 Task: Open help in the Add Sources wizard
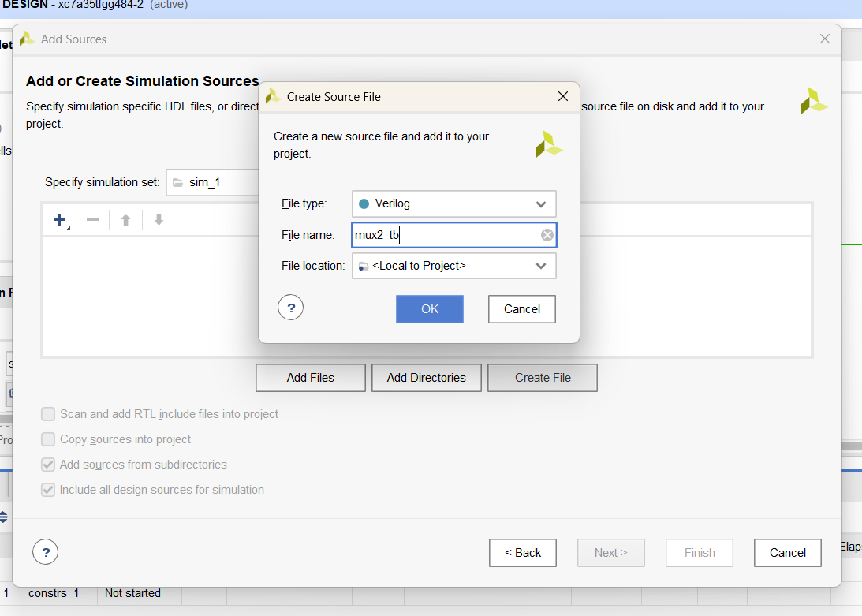click(x=46, y=552)
